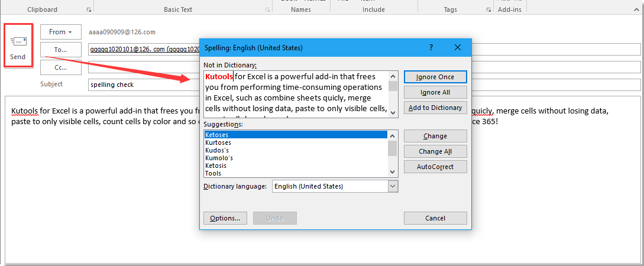The height and width of the screenshot is (266, 644).
Task: Select suggestion 'Kudos's'
Action: point(296,150)
